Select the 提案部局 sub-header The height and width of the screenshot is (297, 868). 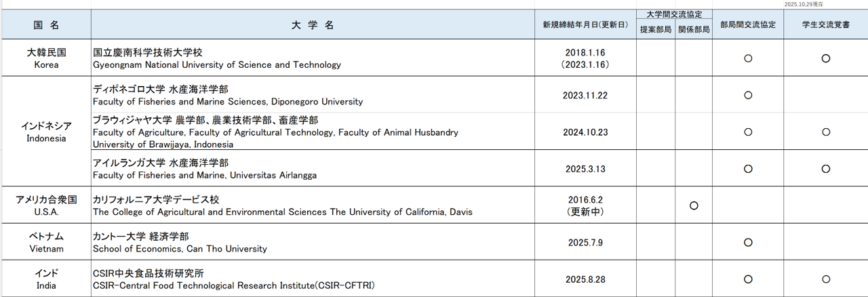click(656, 30)
